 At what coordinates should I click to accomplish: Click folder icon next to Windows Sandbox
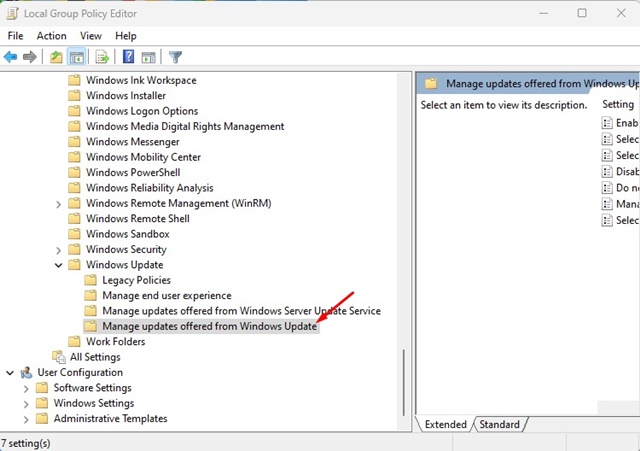pyautogui.click(x=74, y=234)
